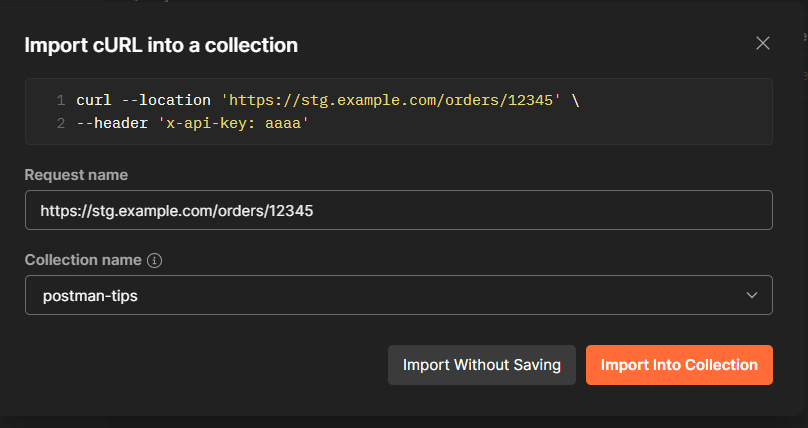Click the '--header' flag in the code
The width and height of the screenshot is (808, 428).
(112, 123)
